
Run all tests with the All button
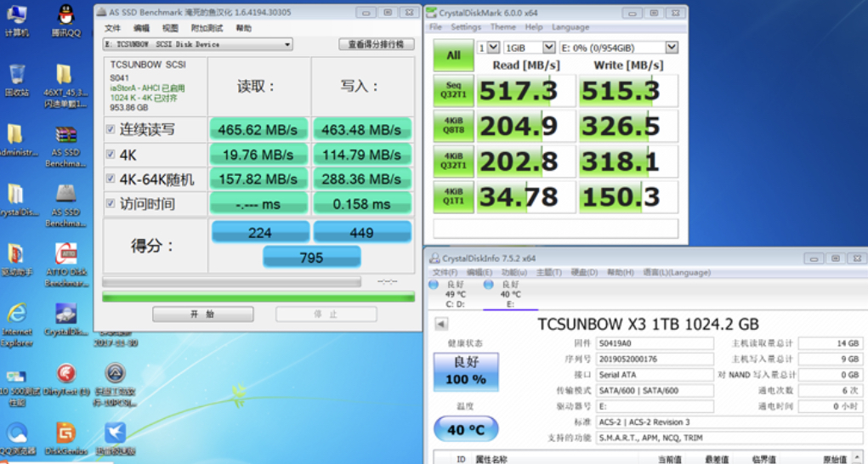click(x=453, y=55)
